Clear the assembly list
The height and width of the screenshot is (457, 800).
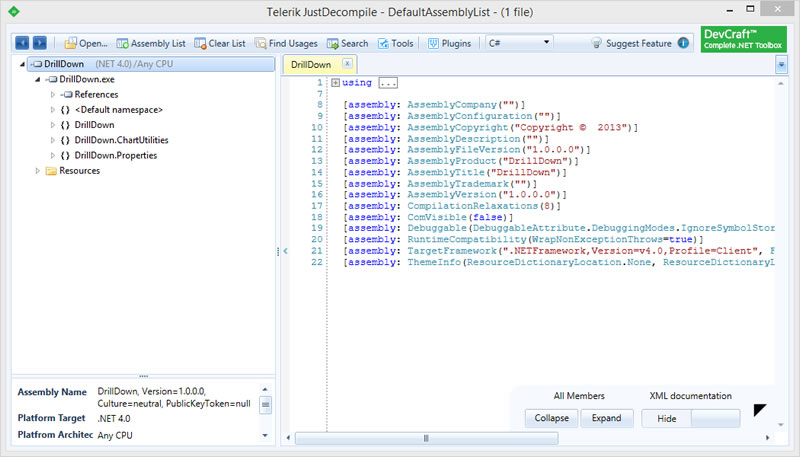(x=220, y=43)
